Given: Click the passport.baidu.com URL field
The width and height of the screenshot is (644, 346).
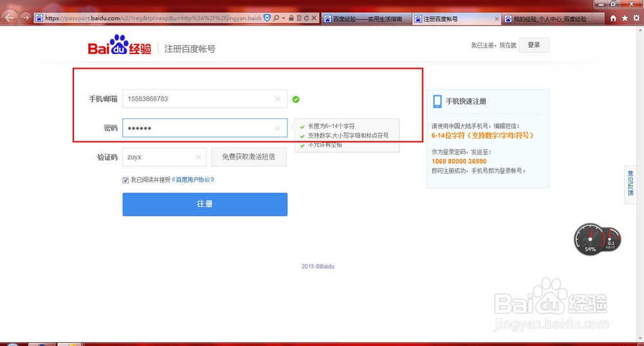Looking at the screenshot, I should pyautogui.click(x=153, y=18).
